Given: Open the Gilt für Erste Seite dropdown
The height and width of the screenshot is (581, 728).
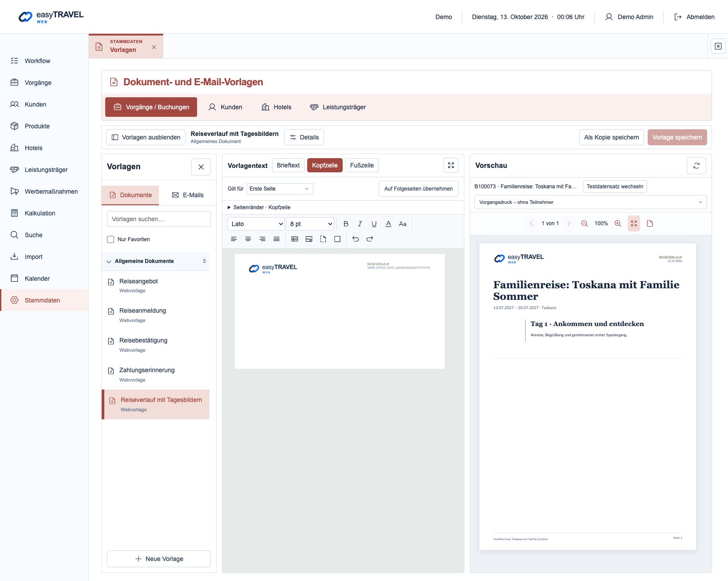Looking at the screenshot, I should pyautogui.click(x=280, y=189).
